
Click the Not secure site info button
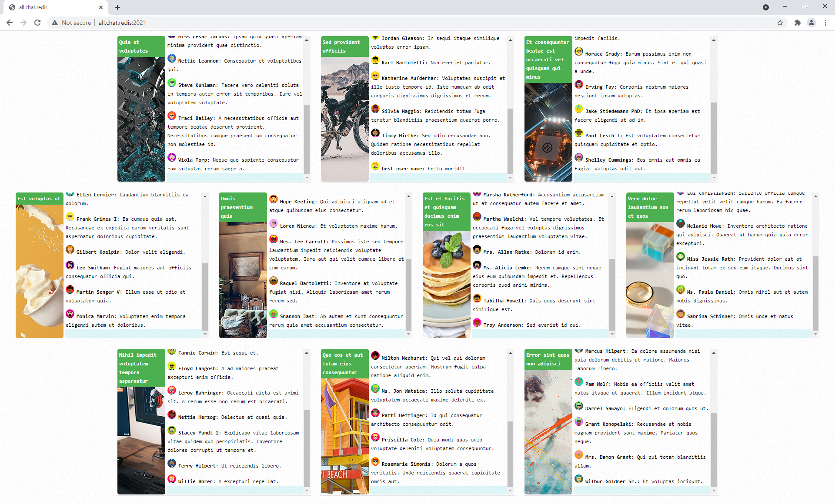click(x=72, y=23)
